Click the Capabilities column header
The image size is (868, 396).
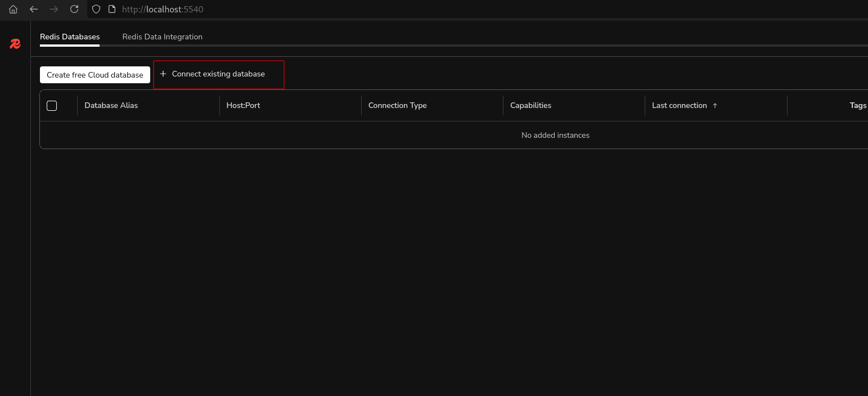(530, 105)
